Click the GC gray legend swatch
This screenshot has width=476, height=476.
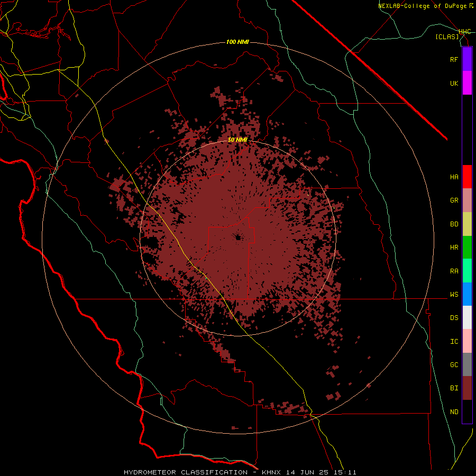pos(467,364)
